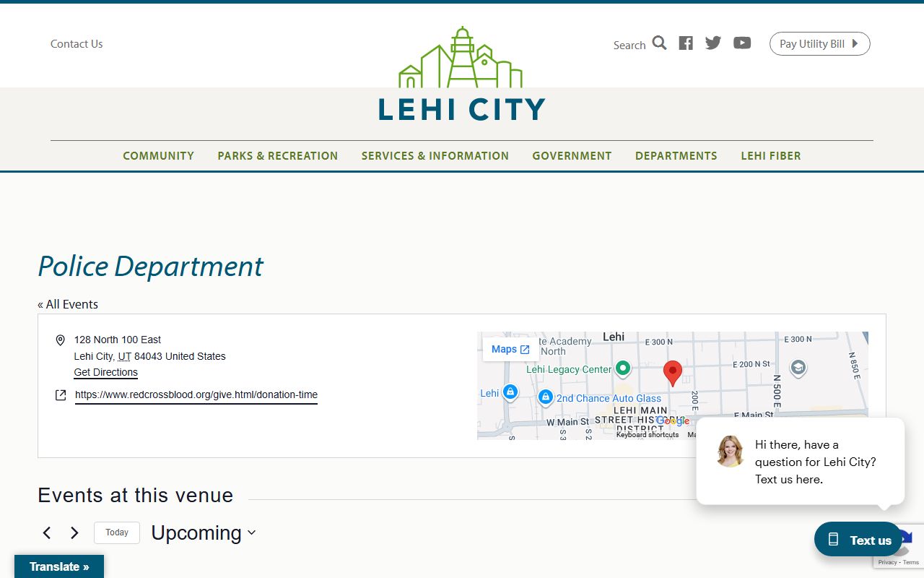Click the gray school marker on map
Screen dimensions: 924x578
click(798, 368)
